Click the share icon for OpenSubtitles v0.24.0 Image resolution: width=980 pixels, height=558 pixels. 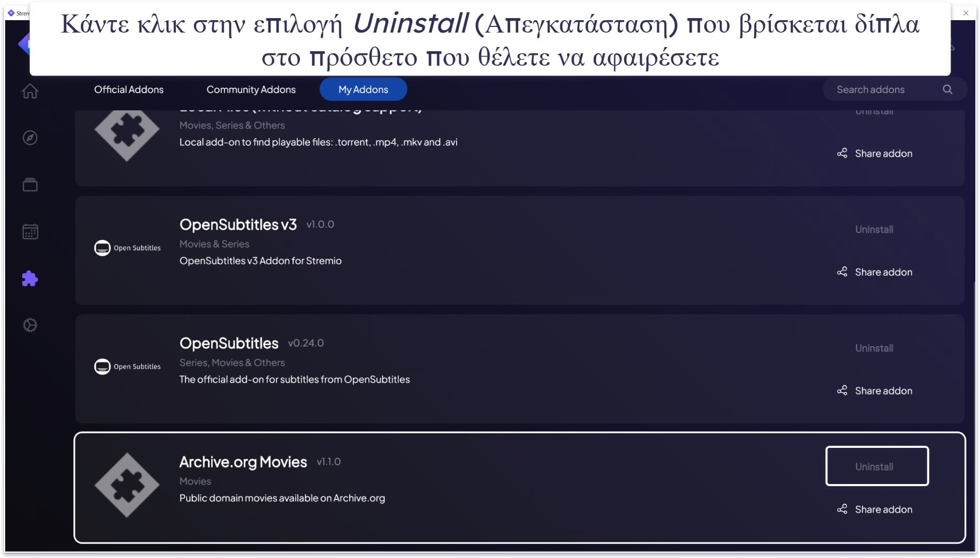pyautogui.click(x=842, y=390)
